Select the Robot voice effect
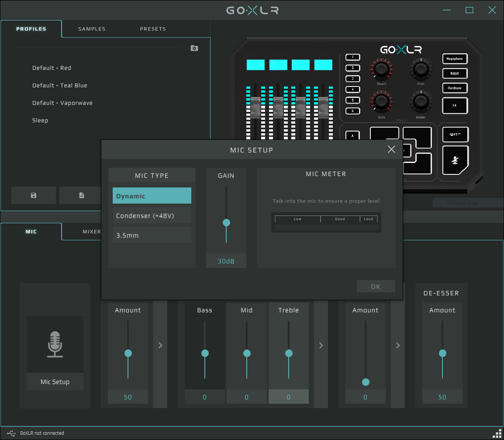 click(455, 73)
